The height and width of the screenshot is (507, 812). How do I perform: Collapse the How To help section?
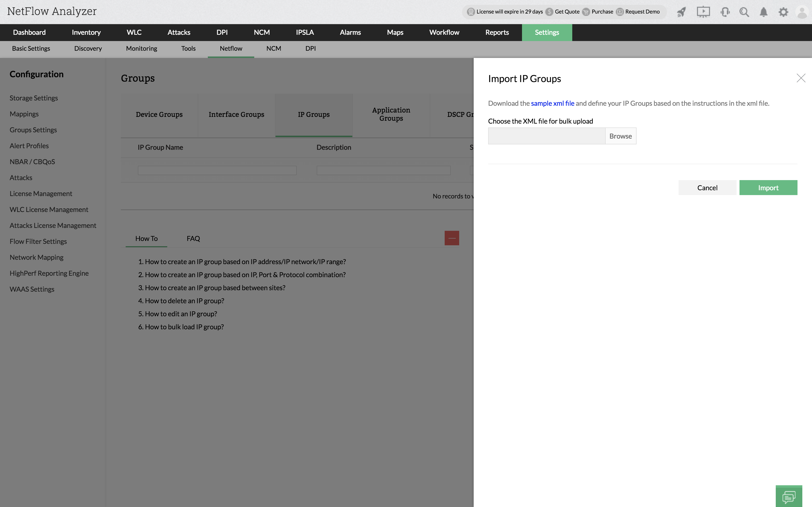click(452, 238)
